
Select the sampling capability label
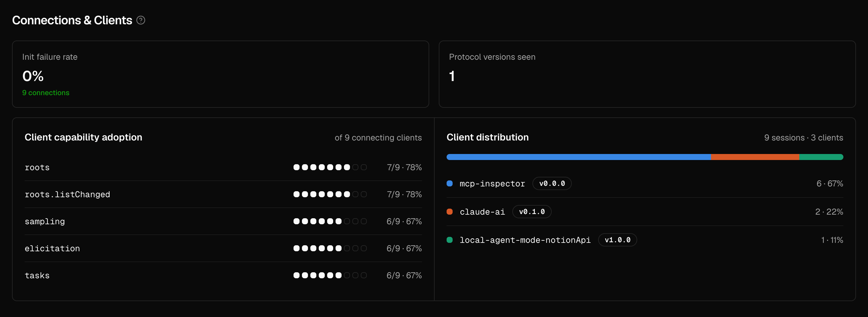(45, 222)
